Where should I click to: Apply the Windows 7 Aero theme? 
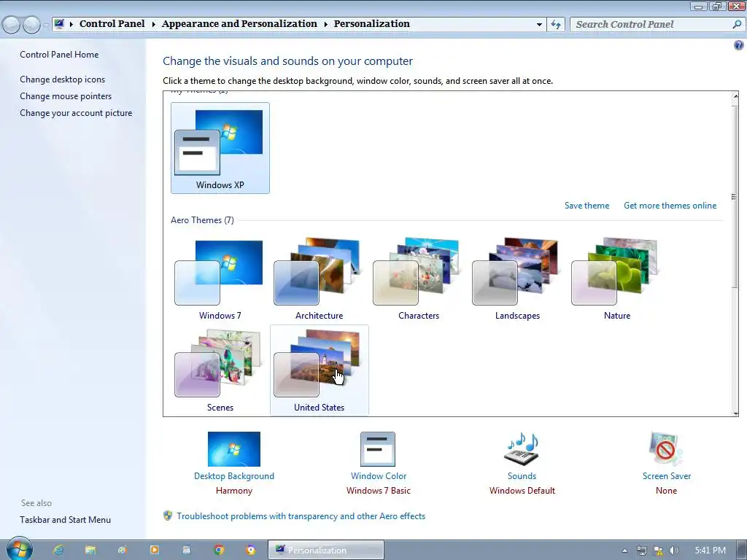pos(220,279)
